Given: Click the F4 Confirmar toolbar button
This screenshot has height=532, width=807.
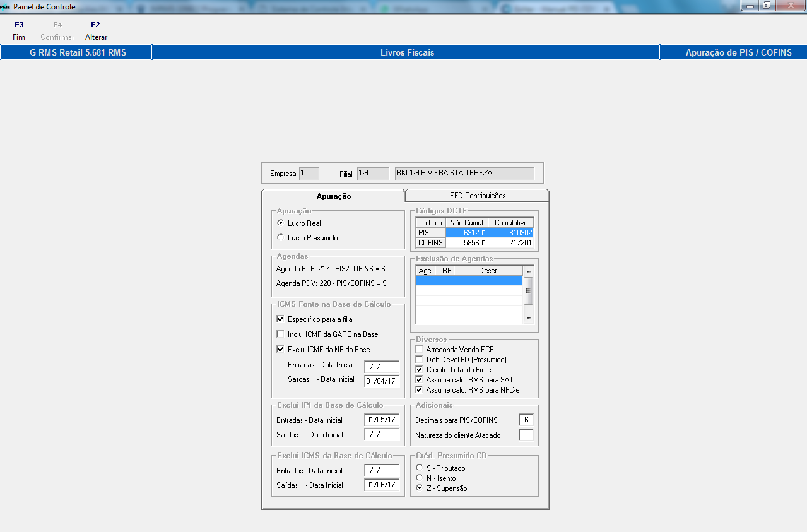Looking at the screenshot, I should click(x=57, y=31).
